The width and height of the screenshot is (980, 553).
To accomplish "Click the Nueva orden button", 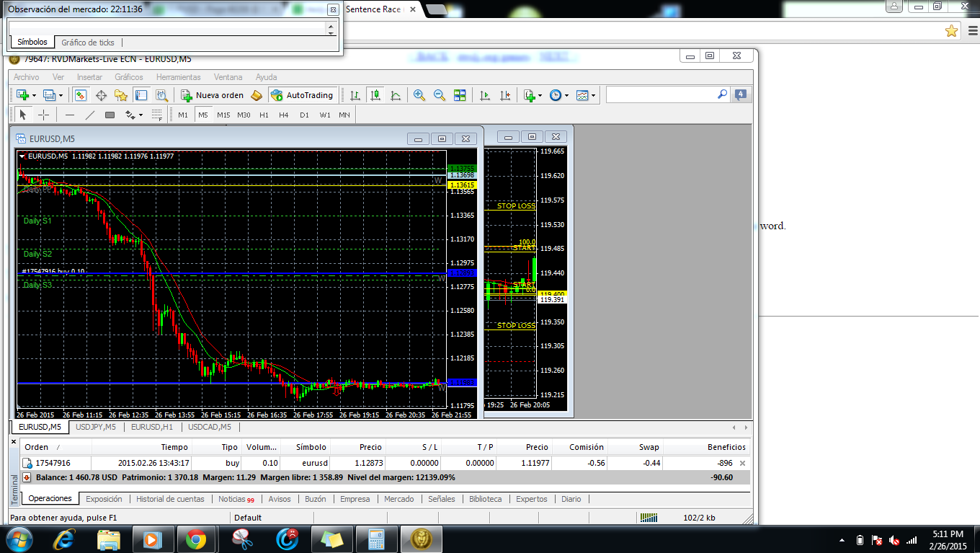I will tap(213, 95).
